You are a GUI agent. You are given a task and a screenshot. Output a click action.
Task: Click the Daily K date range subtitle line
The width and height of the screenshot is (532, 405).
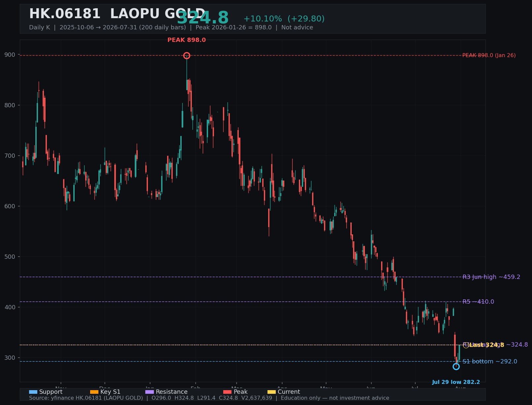click(171, 27)
